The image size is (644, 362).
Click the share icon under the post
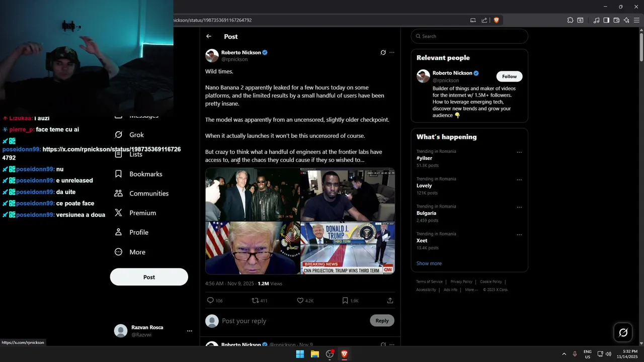point(390,301)
